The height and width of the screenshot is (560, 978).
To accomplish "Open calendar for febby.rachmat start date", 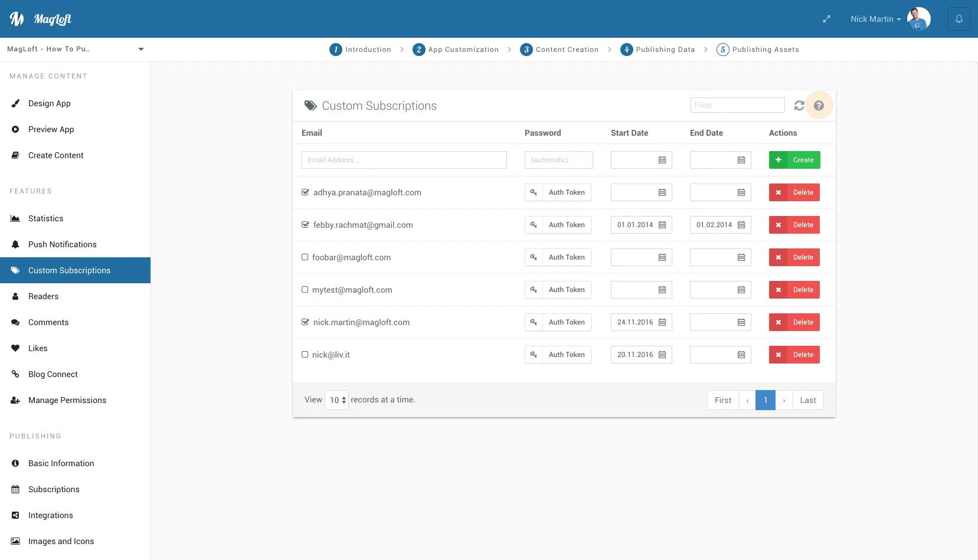I will click(662, 225).
